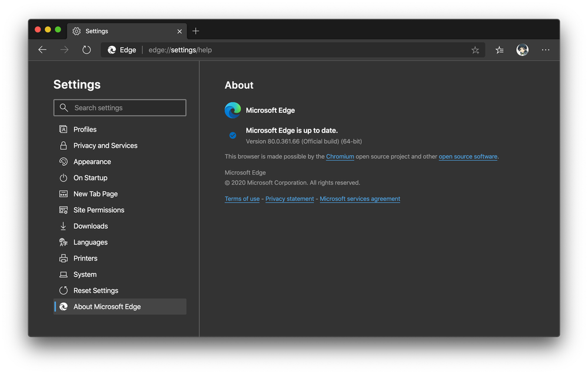This screenshot has width=588, height=374.
Task: Close the Settings tab
Action: (x=180, y=32)
